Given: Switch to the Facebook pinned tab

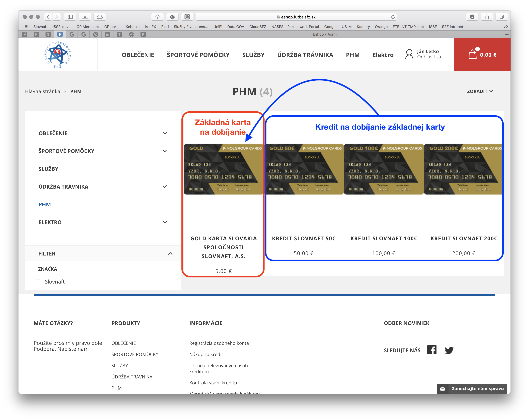Looking at the screenshot, I should 25,34.
